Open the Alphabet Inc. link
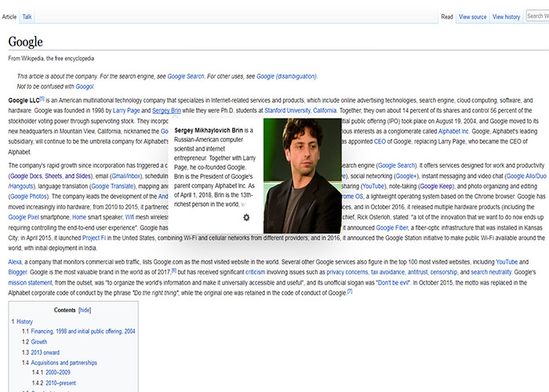The height and width of the screenshot is (392, 549). 453,131
